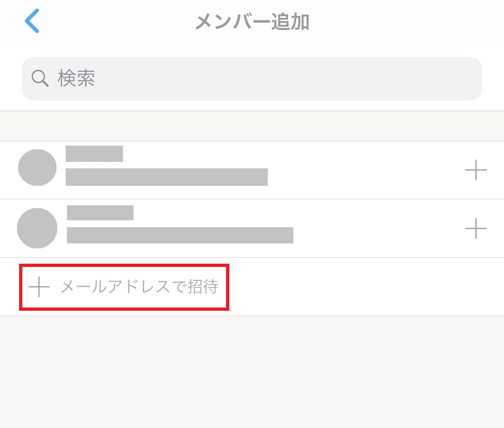Image resolution: width=504 pixels, height=428 pixels.
Task: Click the gray band above member list
Action: 252,126
